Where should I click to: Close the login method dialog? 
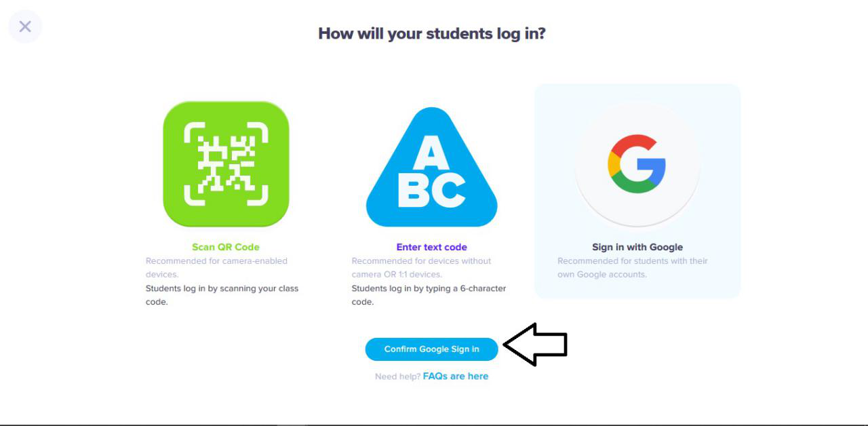(25, 26)
